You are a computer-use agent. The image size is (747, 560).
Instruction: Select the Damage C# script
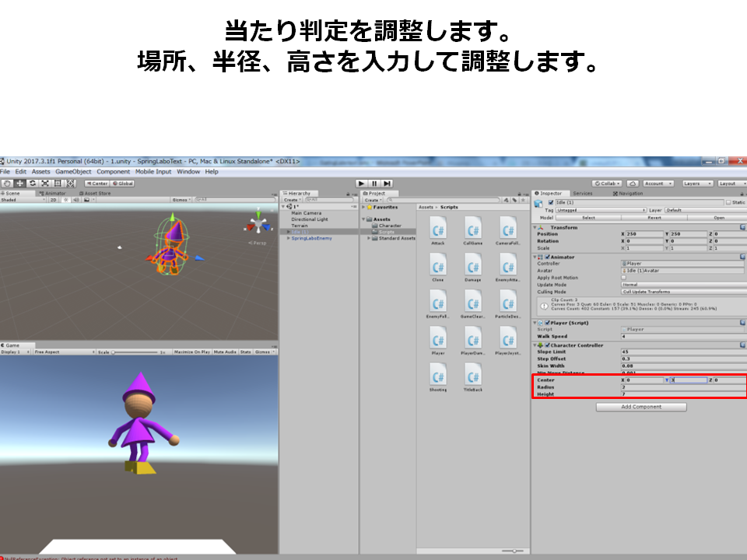tap(472, 268)
